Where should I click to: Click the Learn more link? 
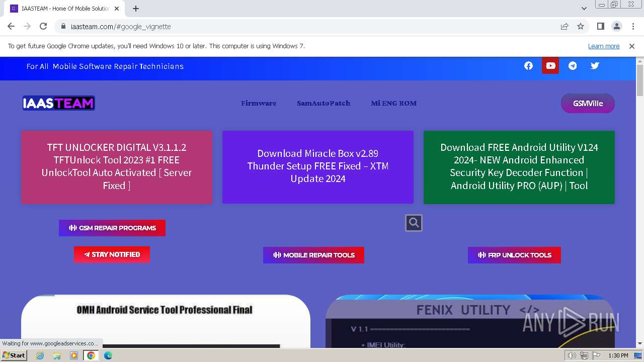[x=604, y=46]
